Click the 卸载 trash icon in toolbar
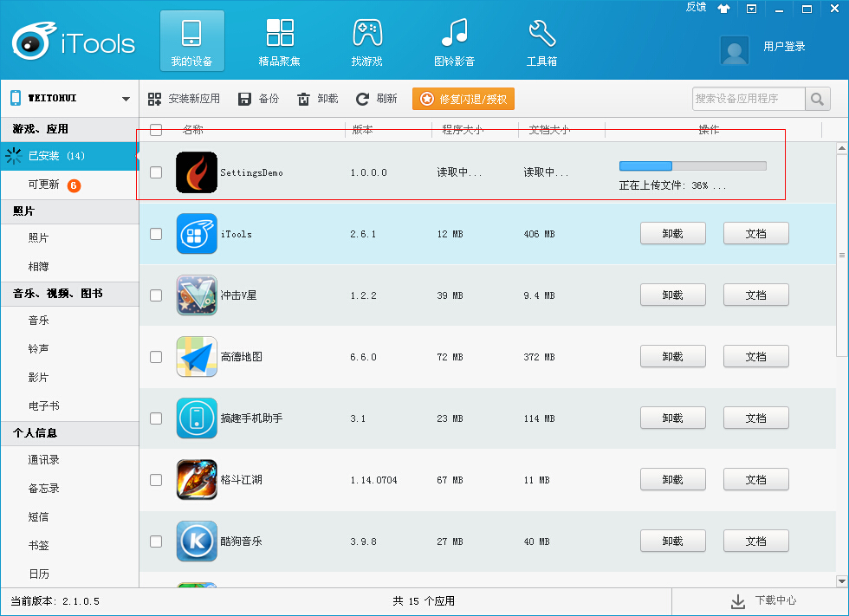This screenshot has width=849, height=616. pyautogui.click(x=304, y=99)
